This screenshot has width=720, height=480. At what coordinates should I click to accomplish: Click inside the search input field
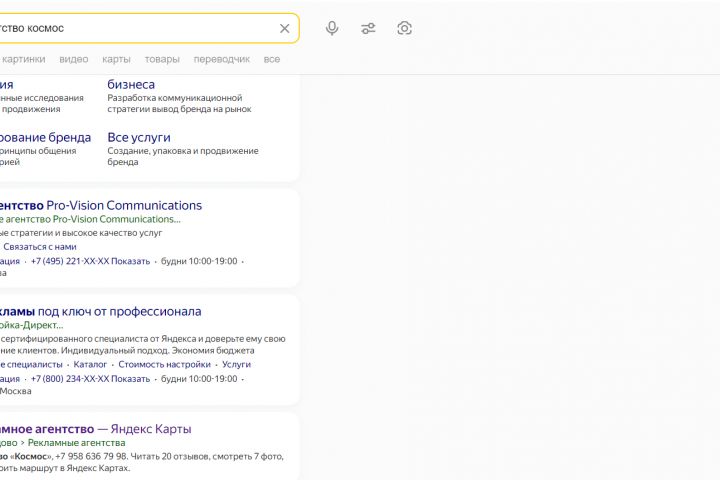coord(140,28)
